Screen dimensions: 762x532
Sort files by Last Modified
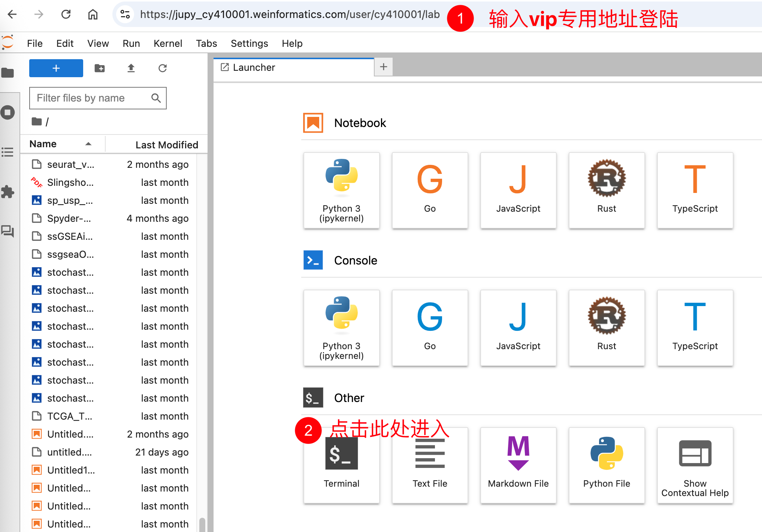coord(166,145)
